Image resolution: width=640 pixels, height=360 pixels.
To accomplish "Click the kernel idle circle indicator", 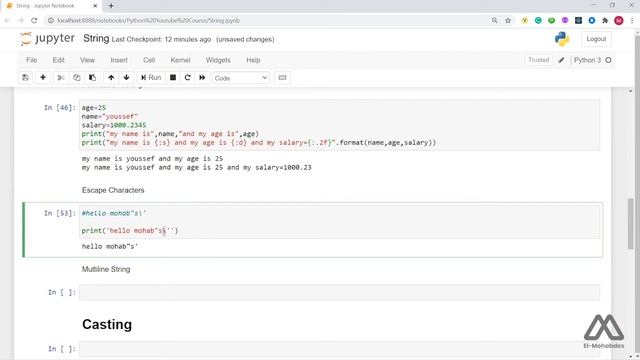I will point(608,60).
